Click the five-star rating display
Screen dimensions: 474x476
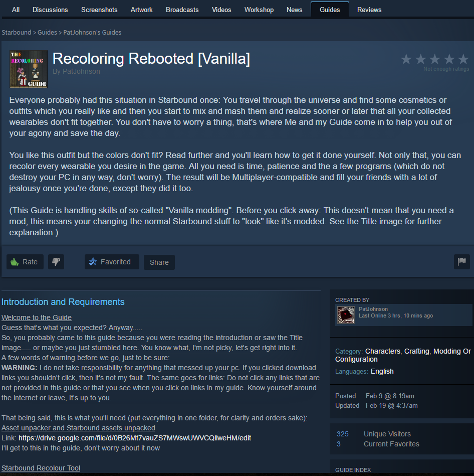click(434, 59)
